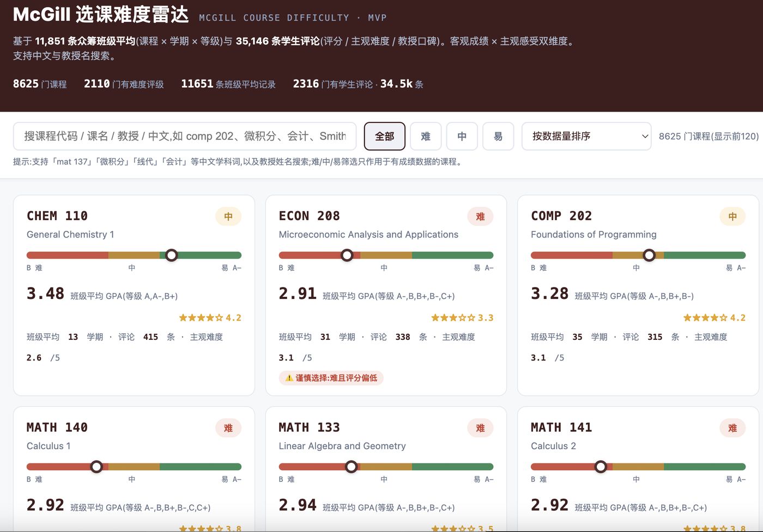Click the 难 badge on MATH 133
This screenshot has height=532, width=763.
tap(480, 428)
